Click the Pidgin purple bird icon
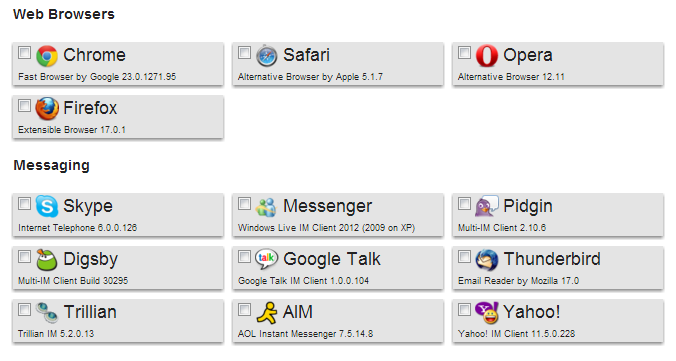The height and width of the screenshot is (361, 676). tap(487, 206)
